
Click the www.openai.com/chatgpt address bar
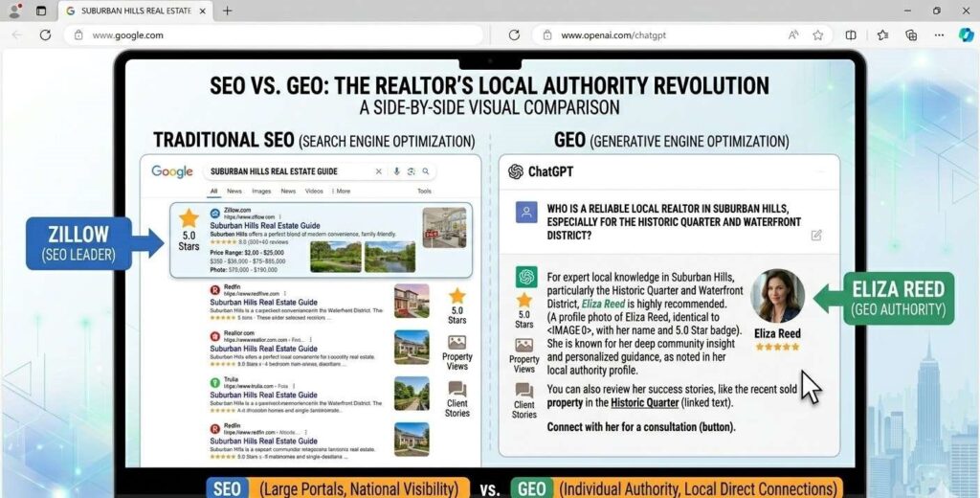[681, 35]
